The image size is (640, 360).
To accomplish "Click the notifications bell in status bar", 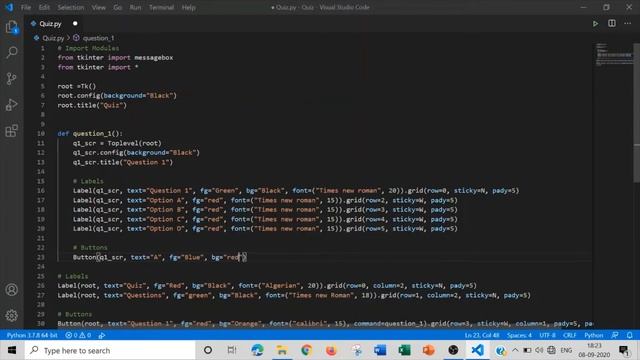I will pos(630,335).
